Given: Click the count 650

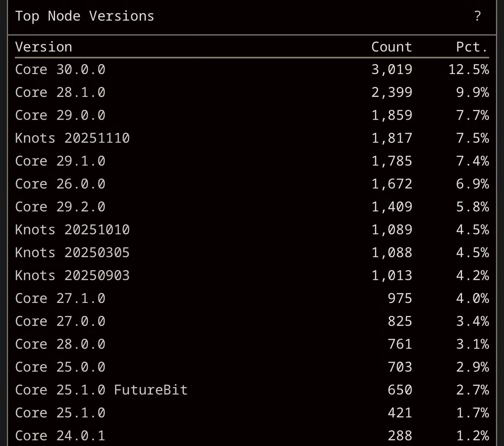Looking at the screenshot, I should coord(400,390).
